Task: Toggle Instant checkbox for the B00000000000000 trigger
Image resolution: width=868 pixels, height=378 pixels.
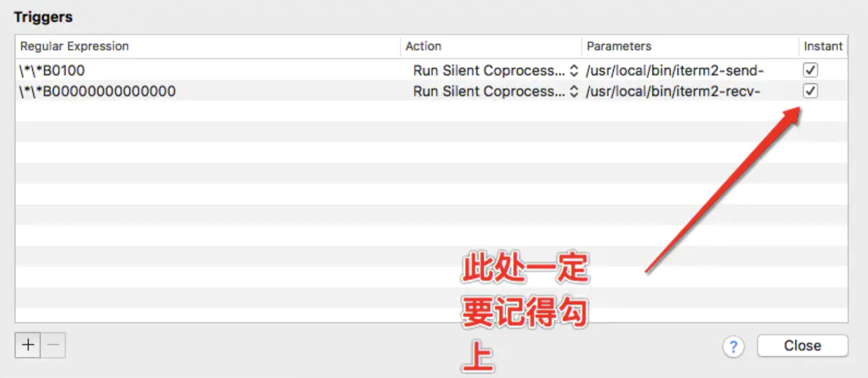Action: tap(810, 91)
